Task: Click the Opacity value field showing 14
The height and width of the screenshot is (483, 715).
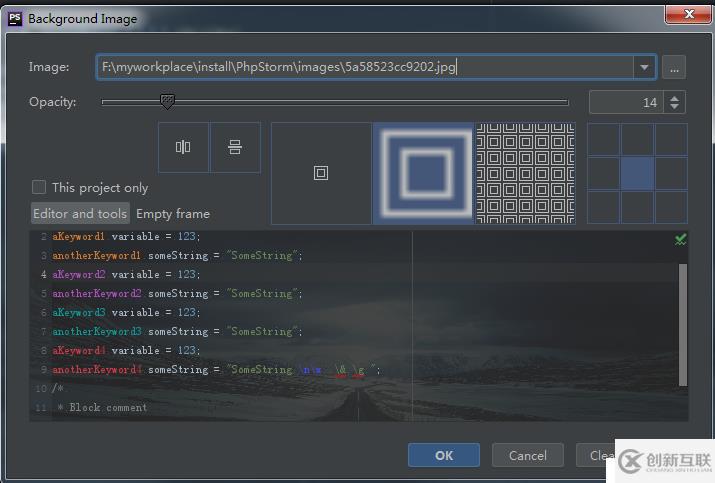Action: (626, 102)
